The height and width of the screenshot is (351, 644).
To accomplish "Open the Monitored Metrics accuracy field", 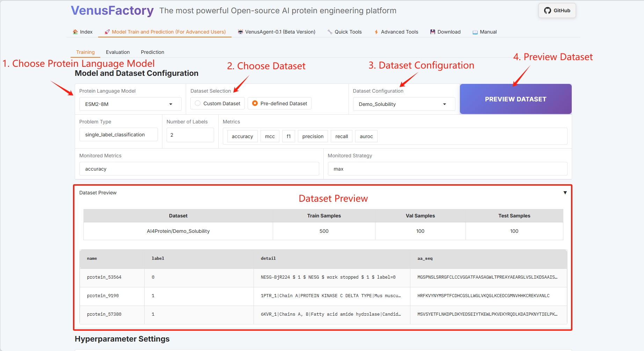I will [199, 169].
